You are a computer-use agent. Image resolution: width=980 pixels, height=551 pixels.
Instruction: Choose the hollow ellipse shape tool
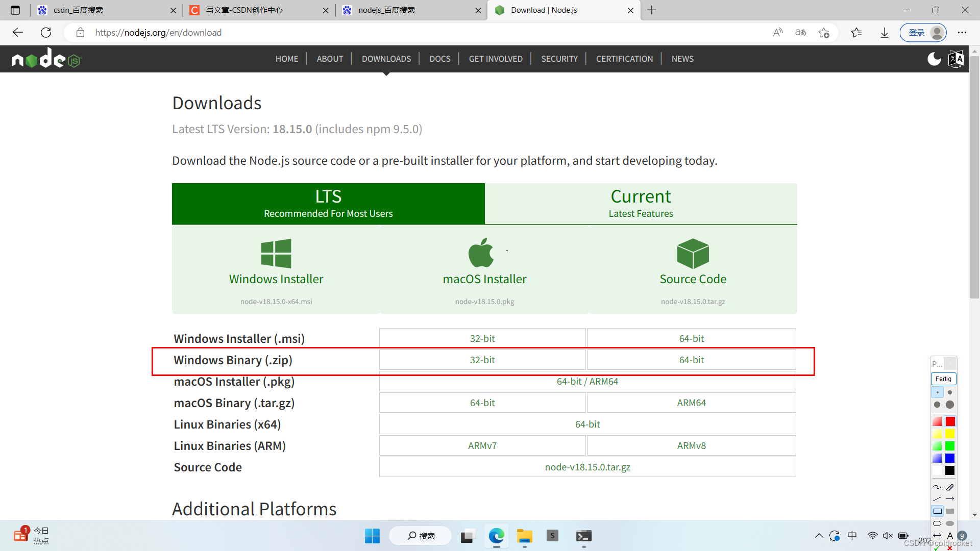[937, 523]
